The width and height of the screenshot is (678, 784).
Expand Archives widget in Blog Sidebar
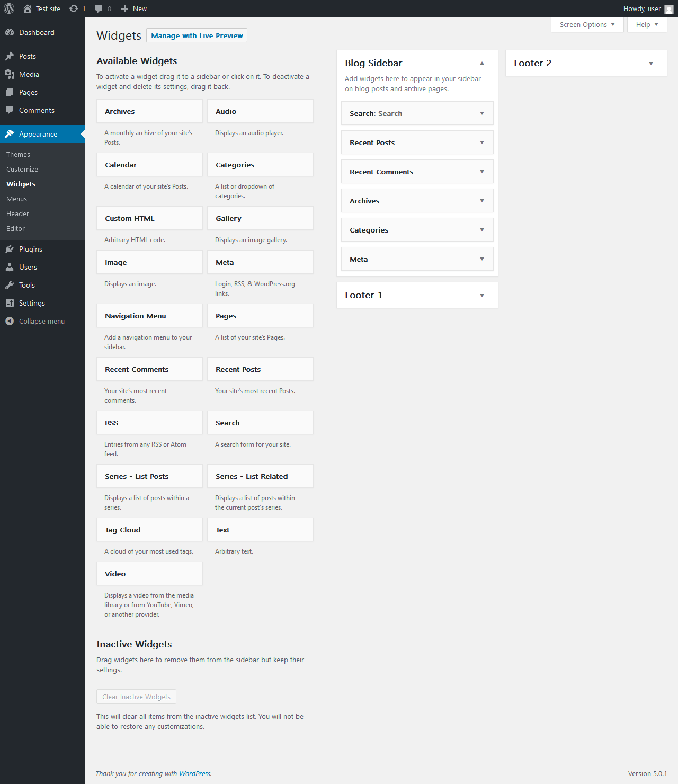point(482,201)
